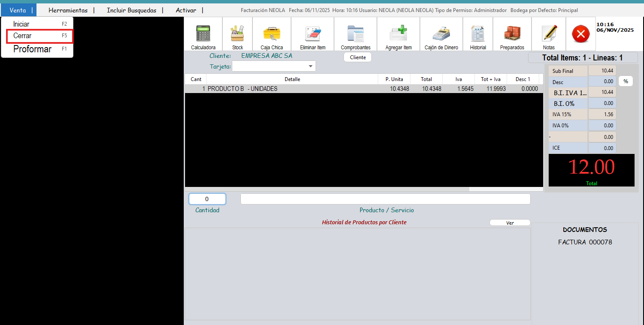Open the Preparados icon
This screenshot has height=325, width=644.
[512, 34]
